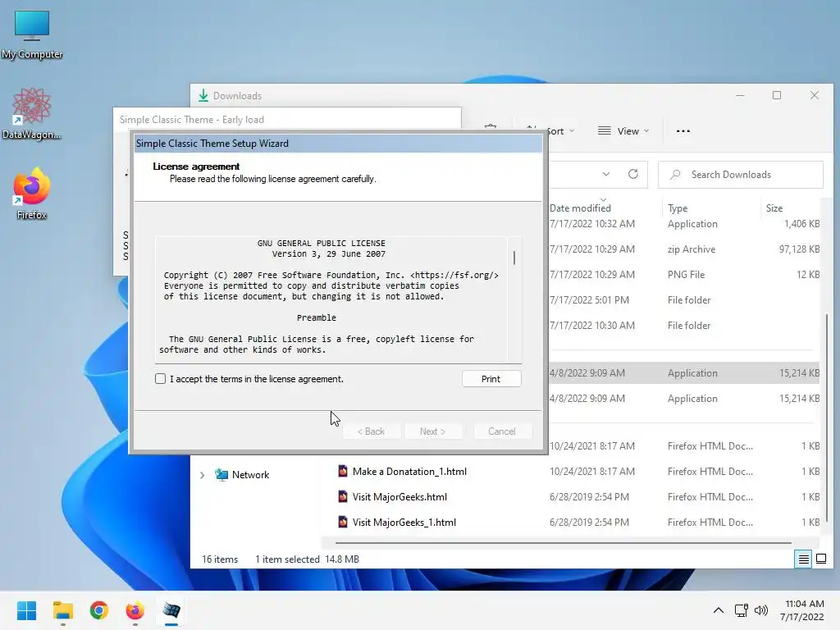Click the Downloads window title icon
The width and height of the screenshot is (840, 630).
(x=203, y=95)
